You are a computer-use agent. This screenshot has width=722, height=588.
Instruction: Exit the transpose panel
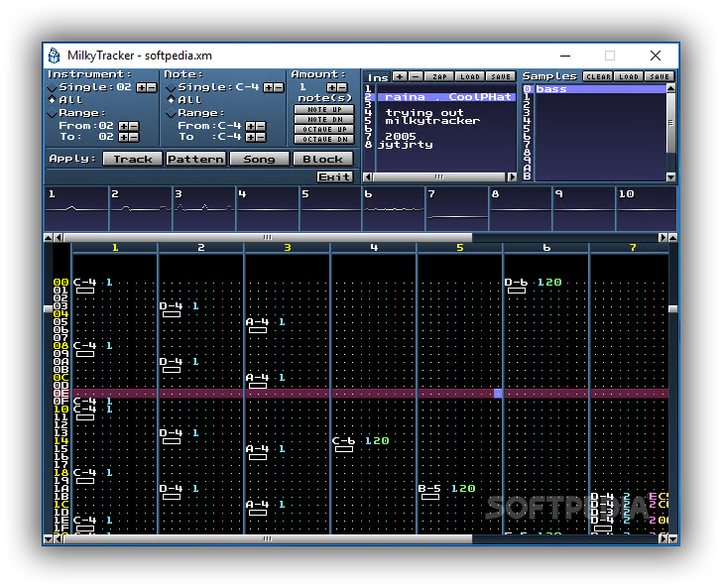335,176
